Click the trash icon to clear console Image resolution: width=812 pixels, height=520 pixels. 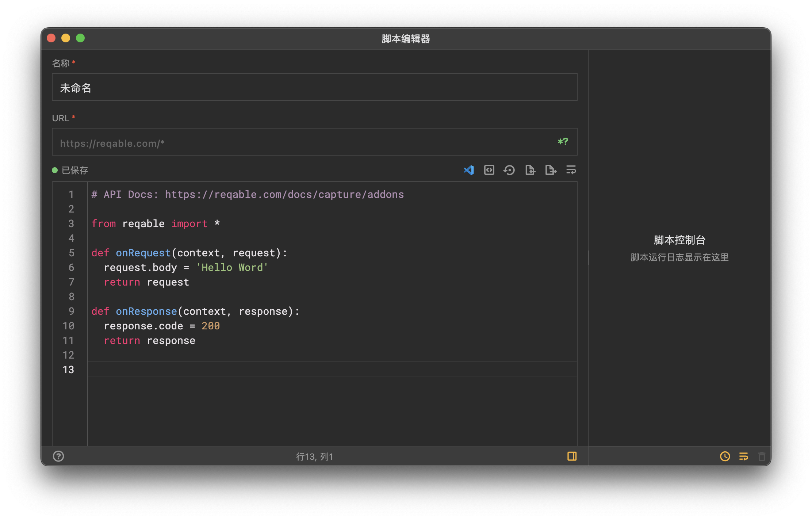(762, 456)
